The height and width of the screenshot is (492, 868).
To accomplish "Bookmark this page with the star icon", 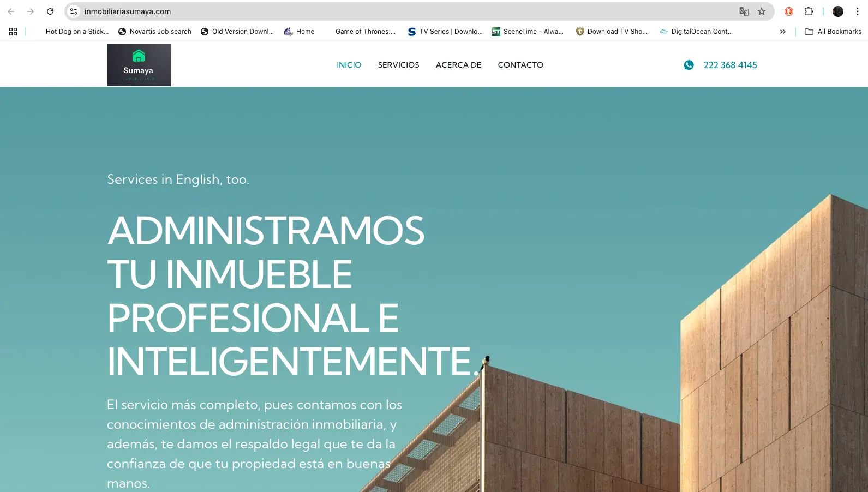I will pyautogui.click(x=762, y=11).
